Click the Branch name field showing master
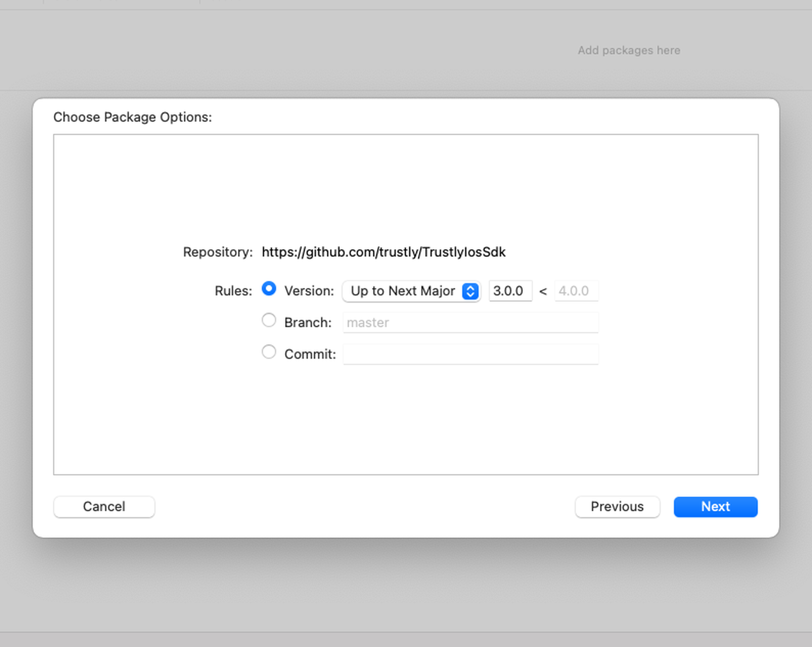Image resolution: width=812 pixels, height=647 pixels. [470, 323]
